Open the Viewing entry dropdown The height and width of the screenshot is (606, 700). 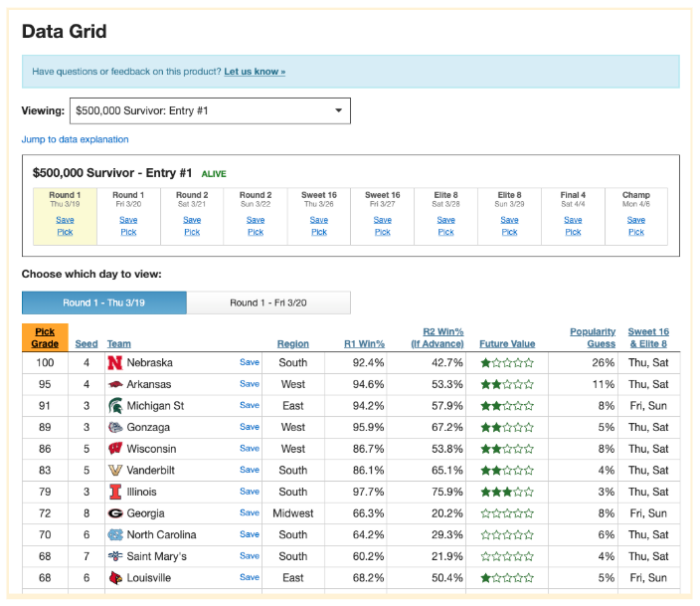tap(209, 110)
